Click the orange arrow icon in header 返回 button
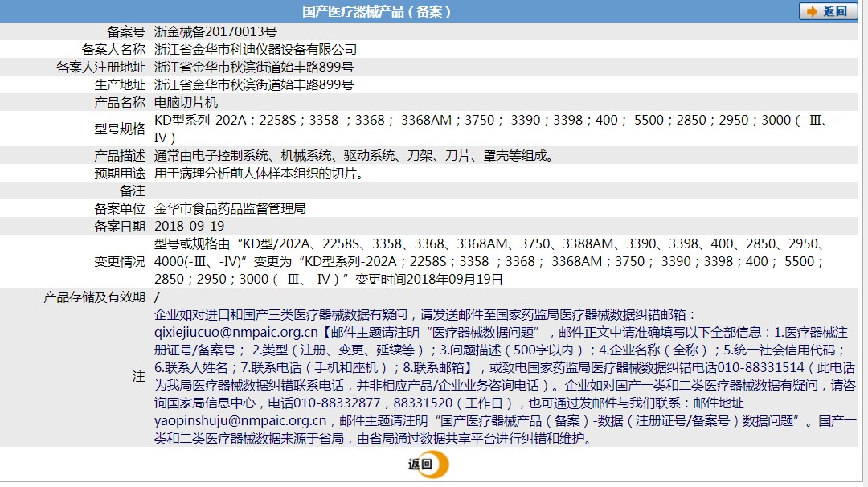868x487 pixels. click(x=812, y=11)
